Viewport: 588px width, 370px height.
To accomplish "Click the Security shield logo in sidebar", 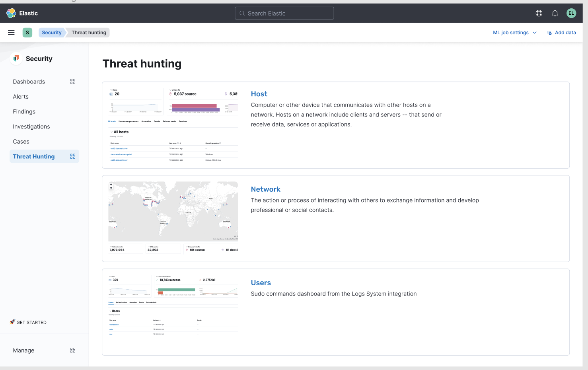I will tap(16, 58).
